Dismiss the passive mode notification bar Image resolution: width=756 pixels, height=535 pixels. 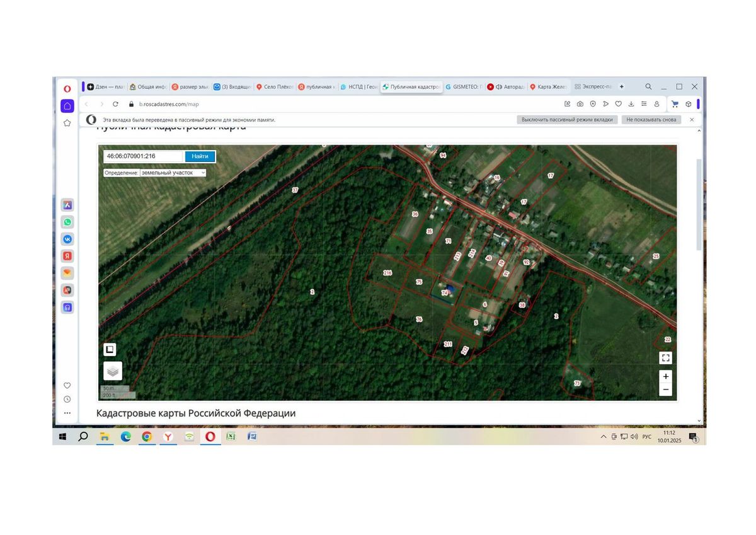pyautogui.click(x=692, y=120)
